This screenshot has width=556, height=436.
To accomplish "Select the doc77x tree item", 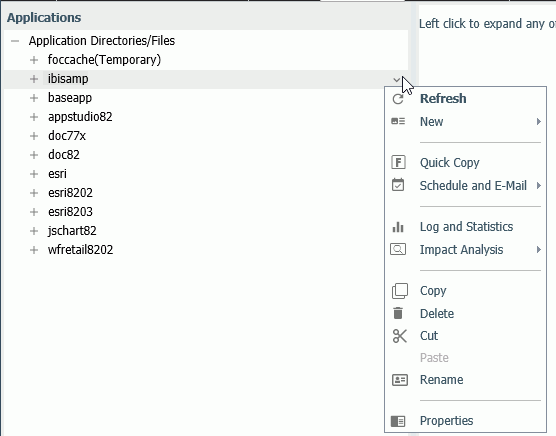I will coord(67,136).
